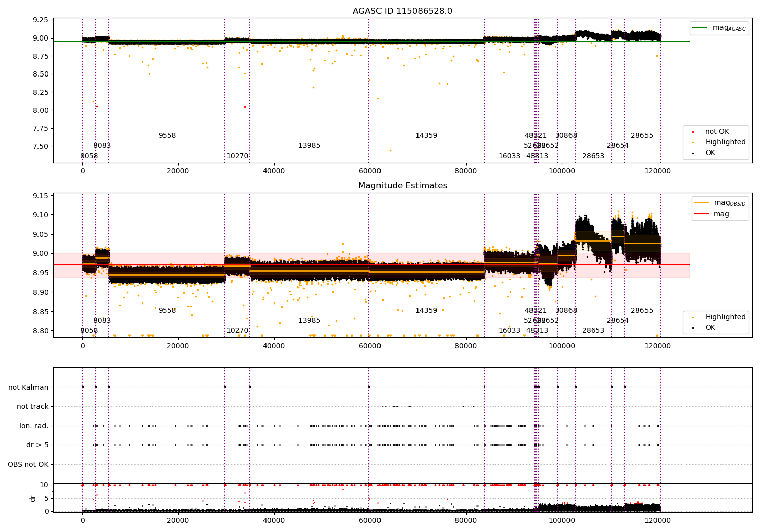Click y-axis tick 7.50 on top plot
760x532 pixels.
click(x=40, y=147)
